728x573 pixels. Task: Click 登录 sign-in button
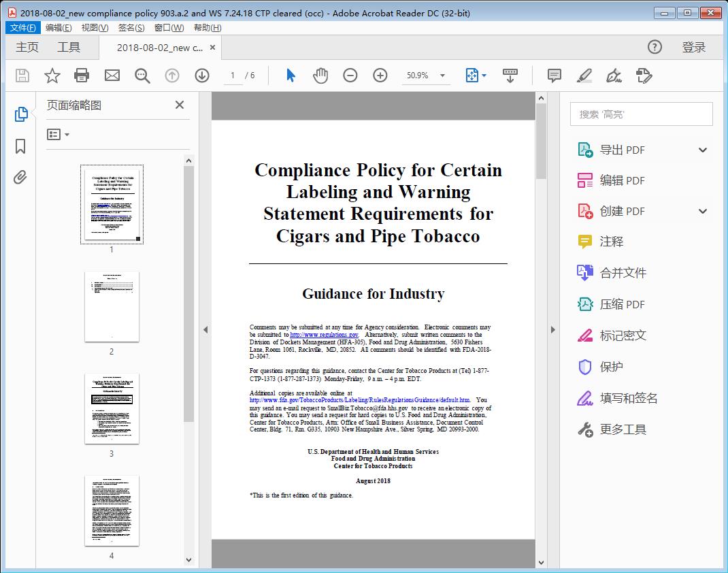click(x=693, y=48)
